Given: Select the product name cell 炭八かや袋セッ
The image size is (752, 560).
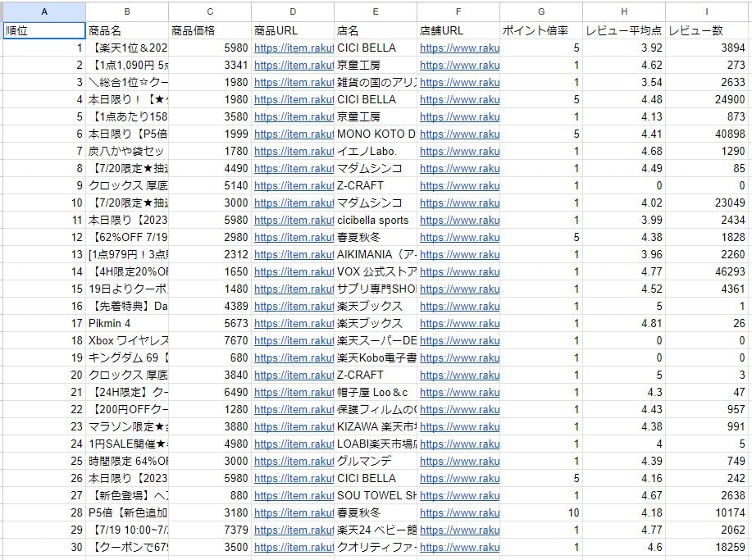Looking at the screenshot, I should coord(127,152).
